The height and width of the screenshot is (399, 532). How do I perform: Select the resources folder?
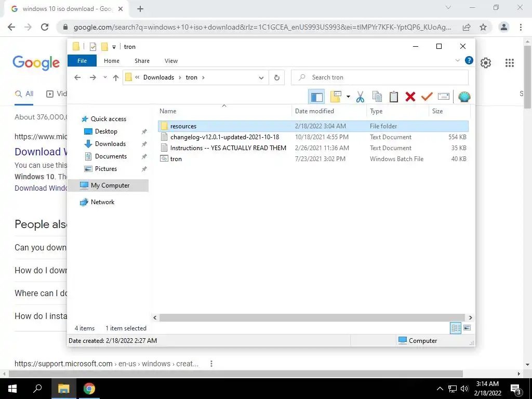pyautogui.click(x=313, y=126)
